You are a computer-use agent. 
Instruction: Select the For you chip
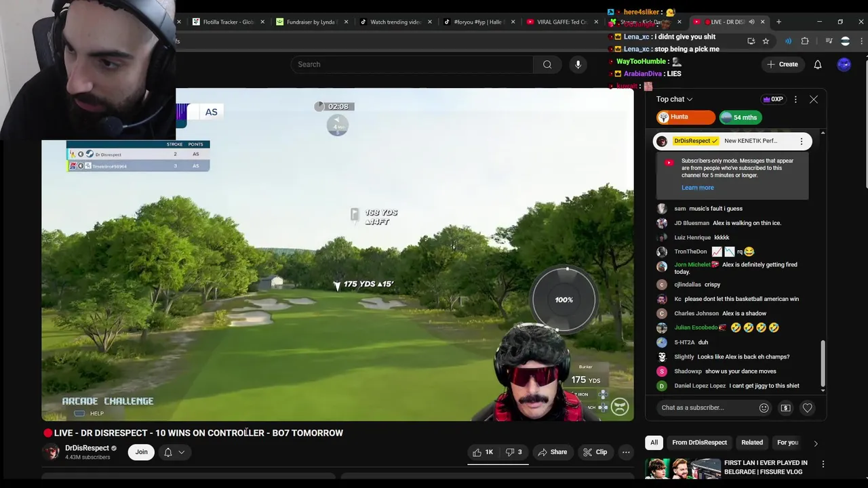pyautogui.click(x=787, y=443)
